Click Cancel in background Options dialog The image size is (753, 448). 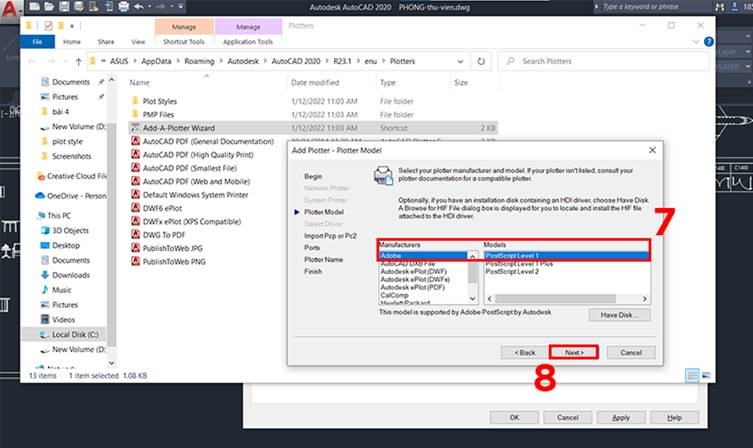(567, 417)
